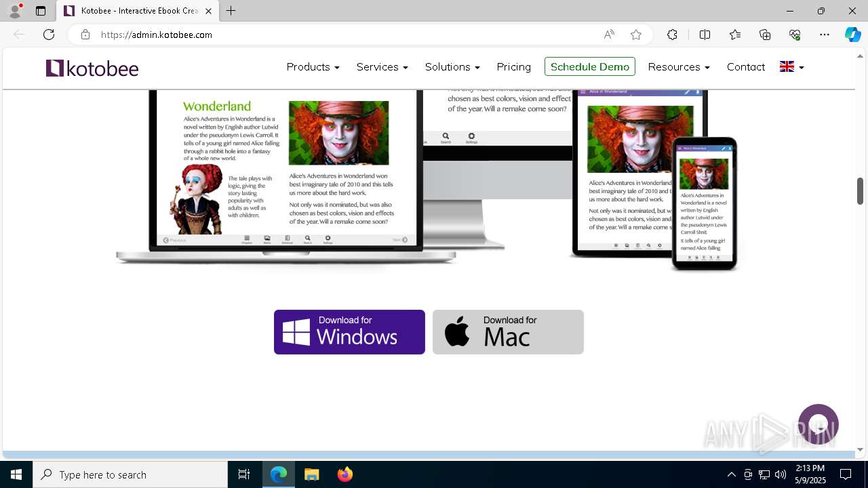The image size is (868, 488).
Task: Open Edge Settings and more menu
Action: 825,35
